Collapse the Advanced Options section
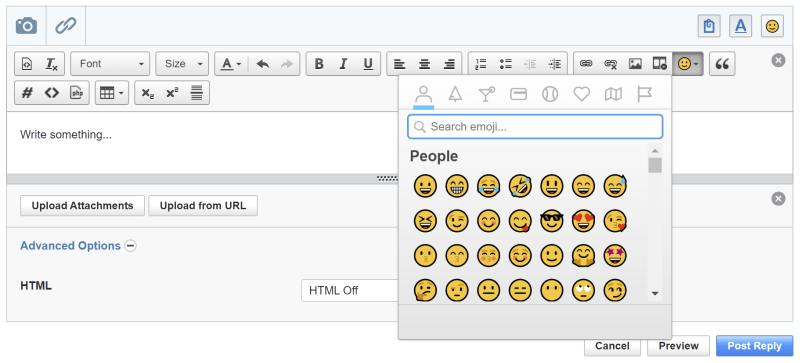The image size is (800, 363). pos(131,246)
